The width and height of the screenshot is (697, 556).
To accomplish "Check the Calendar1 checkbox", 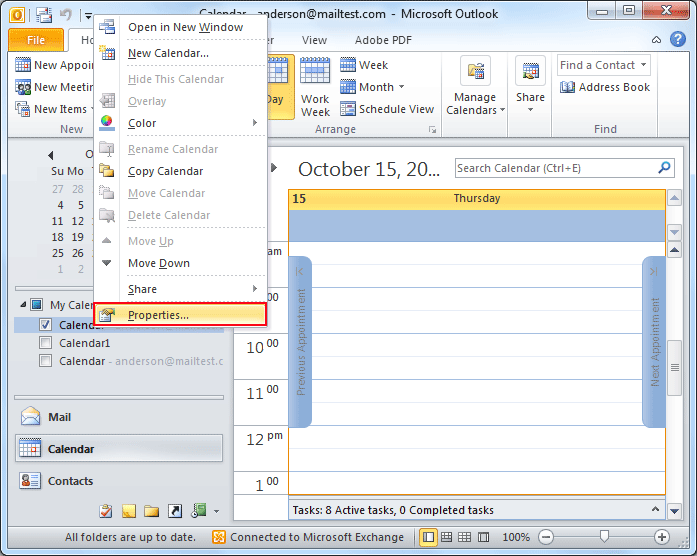I will coord(45,343).
